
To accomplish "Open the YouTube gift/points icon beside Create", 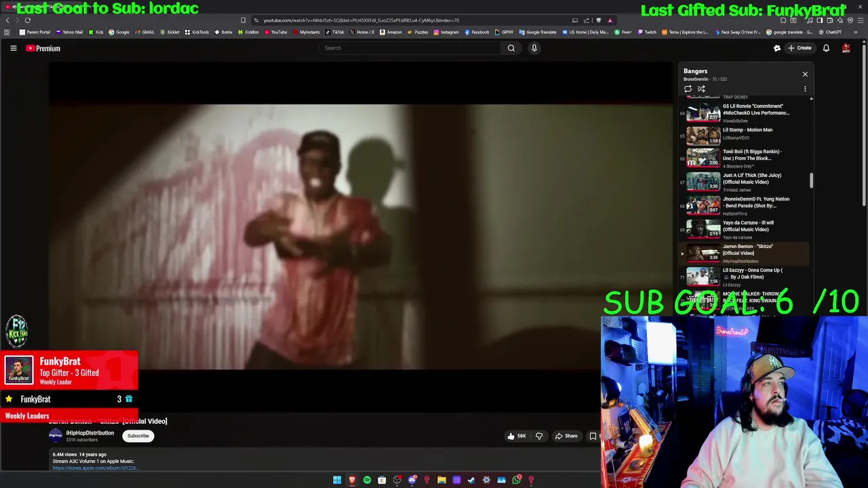I will tap(777, 48).
